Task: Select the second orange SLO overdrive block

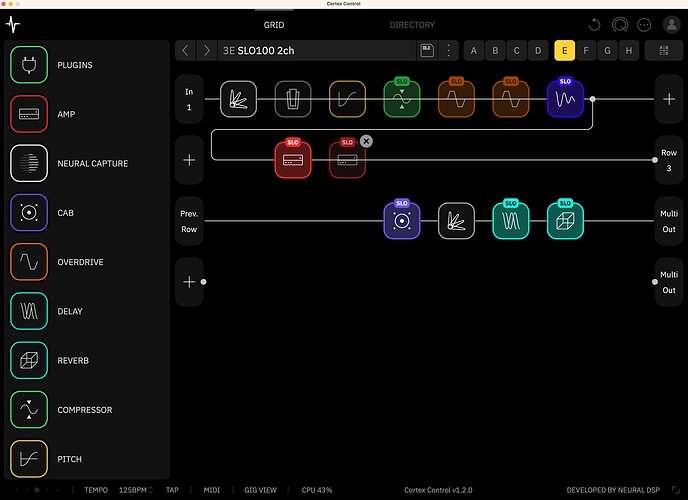Action: point(511,99)
